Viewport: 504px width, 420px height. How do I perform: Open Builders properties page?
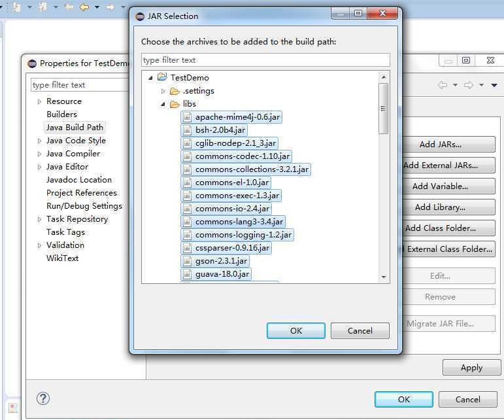(61, 114)
